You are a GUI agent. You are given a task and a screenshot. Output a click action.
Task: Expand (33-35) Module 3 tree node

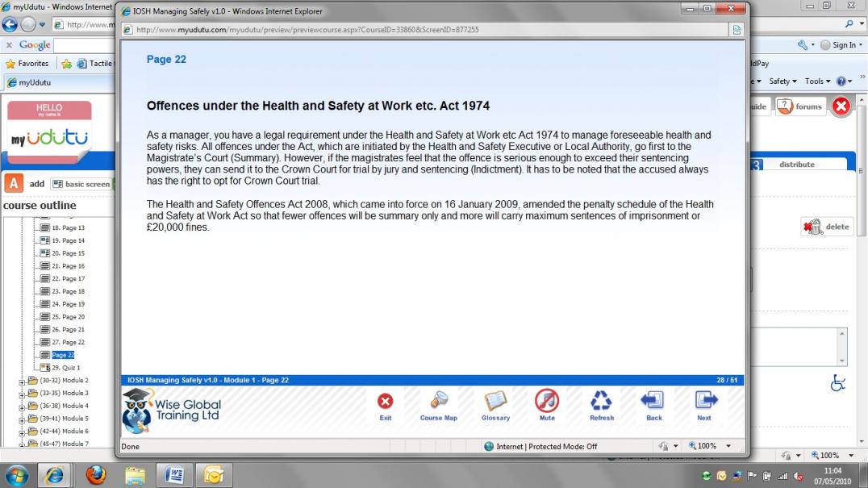(22, 394)
